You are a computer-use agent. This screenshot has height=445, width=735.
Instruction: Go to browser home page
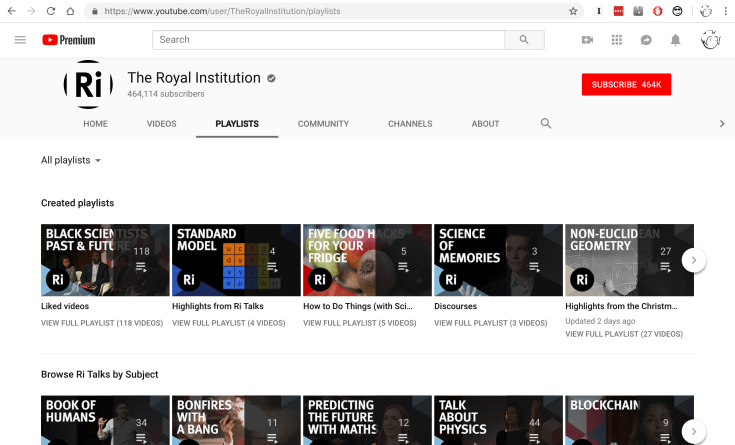(70, 11)
